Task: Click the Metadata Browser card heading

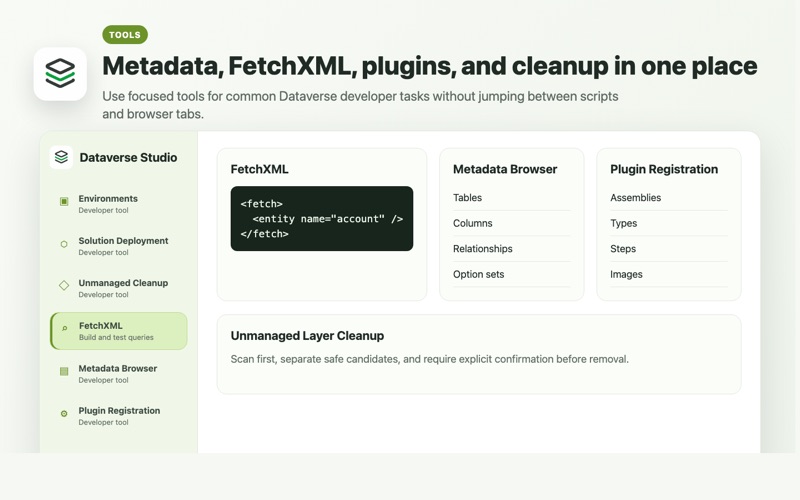Action: click(505, 169)
